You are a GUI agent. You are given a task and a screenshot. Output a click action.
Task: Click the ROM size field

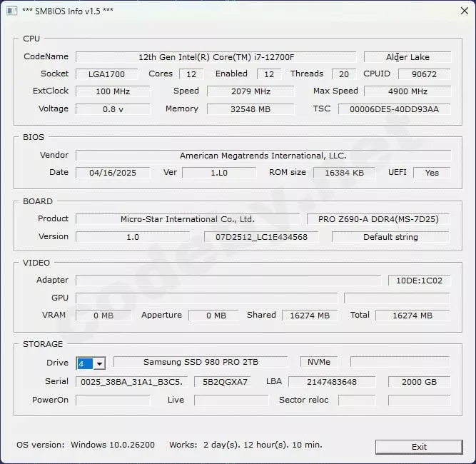point(343,173)
